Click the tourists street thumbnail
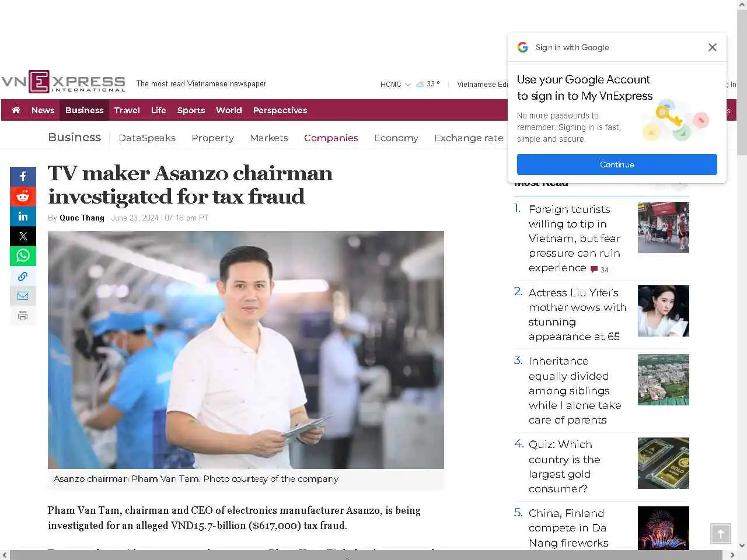This screenshot has height=560, width=747. pos(663,228)
